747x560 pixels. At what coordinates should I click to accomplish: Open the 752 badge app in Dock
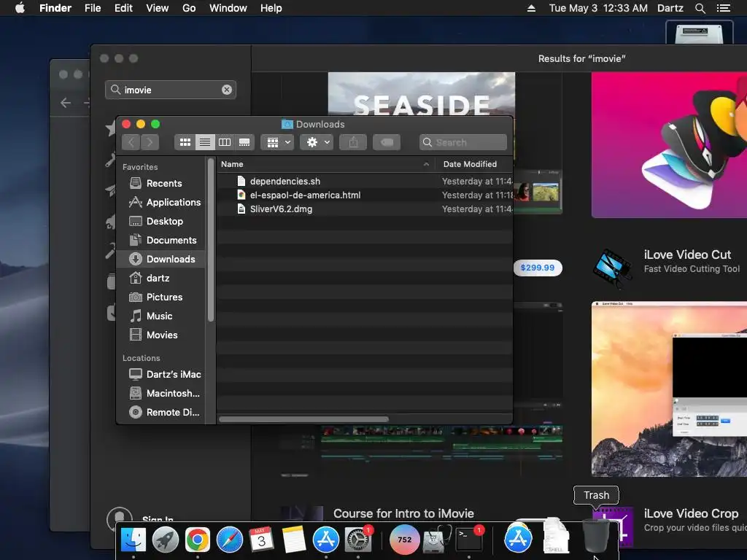pos(404,540)
